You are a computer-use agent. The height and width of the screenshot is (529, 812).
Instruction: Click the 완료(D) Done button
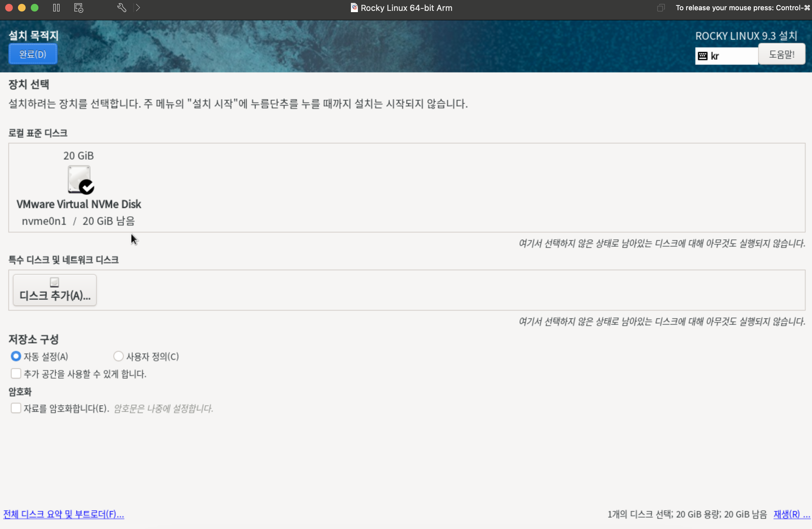[x=33, y=54]
